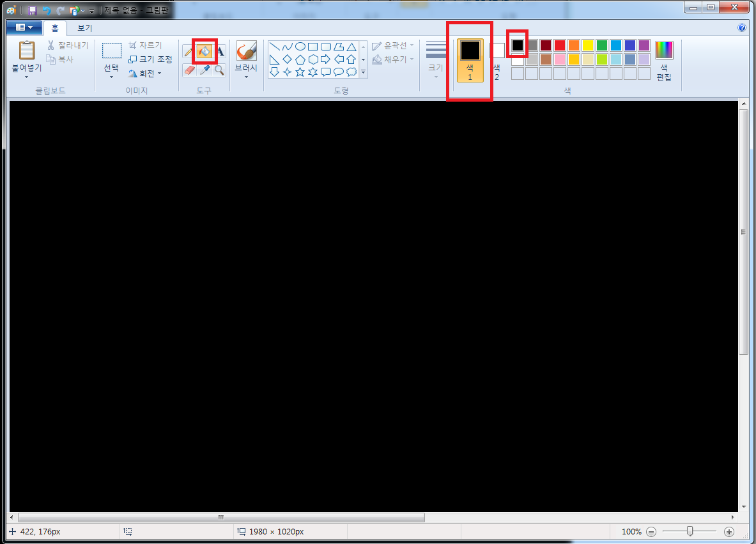Open the 붙여넣기 dropdown arrow
Screen dimensions: 756x544
27,77
